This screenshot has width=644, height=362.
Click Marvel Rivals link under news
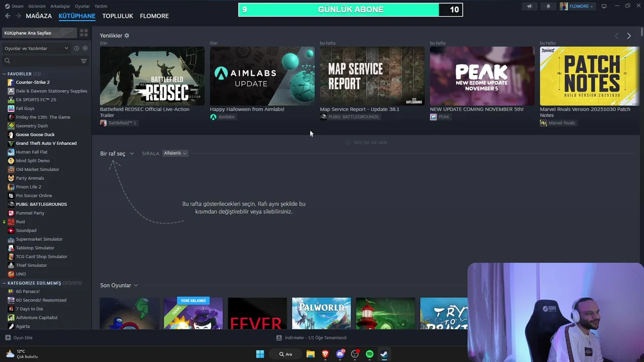(x=561, y=123)
